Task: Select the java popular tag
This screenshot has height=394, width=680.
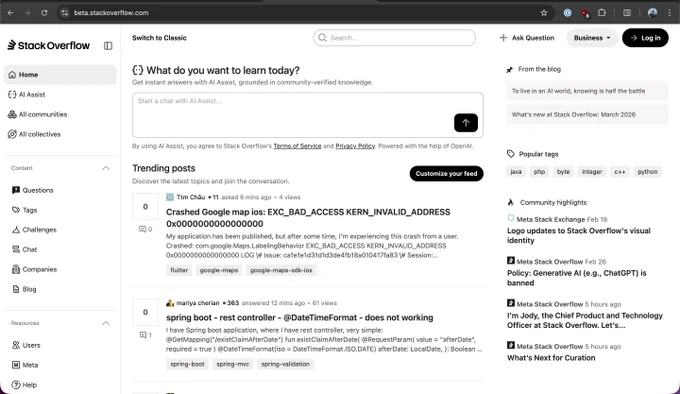Action: [516, 172]
